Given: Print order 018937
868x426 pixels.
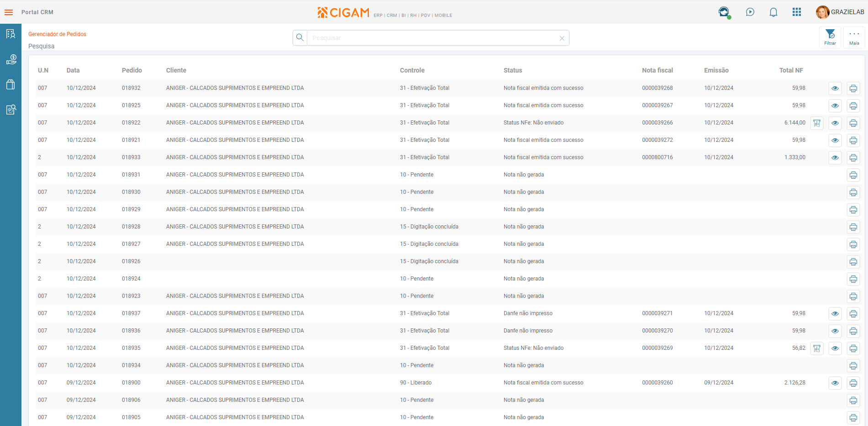Looking at the screenshot, I should (x=853, y=314).
